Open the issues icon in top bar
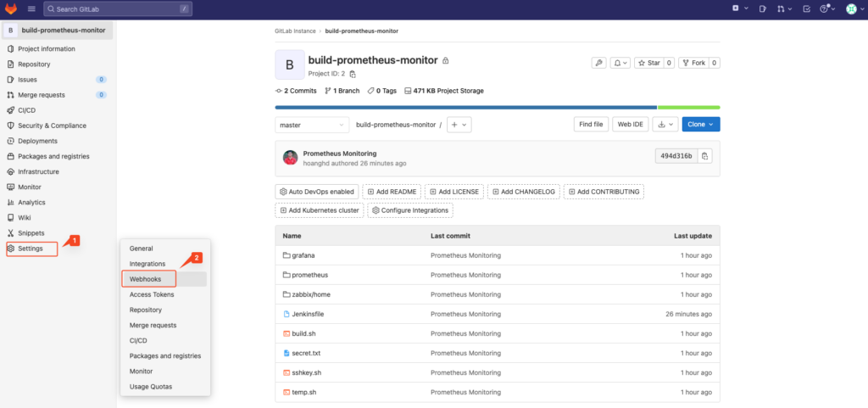 tap(762, 8)
